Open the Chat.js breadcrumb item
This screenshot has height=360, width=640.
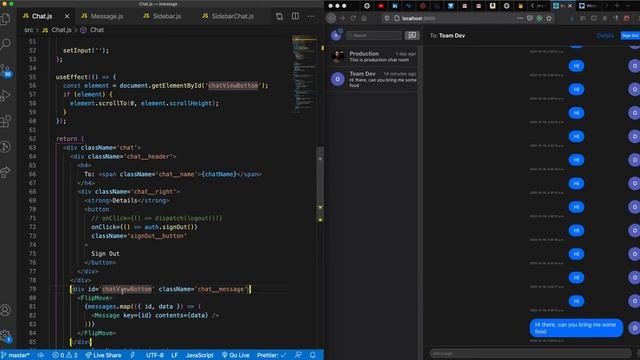57,30
